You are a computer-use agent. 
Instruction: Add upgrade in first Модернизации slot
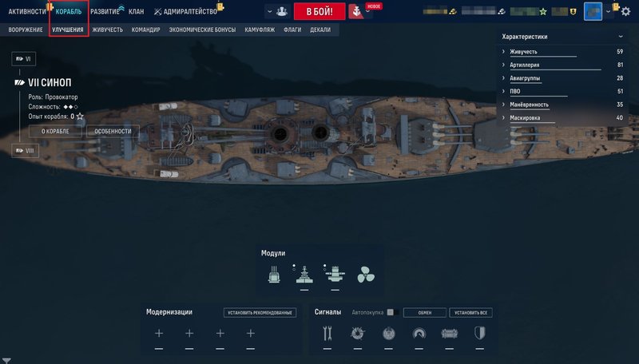coord(159,334)
